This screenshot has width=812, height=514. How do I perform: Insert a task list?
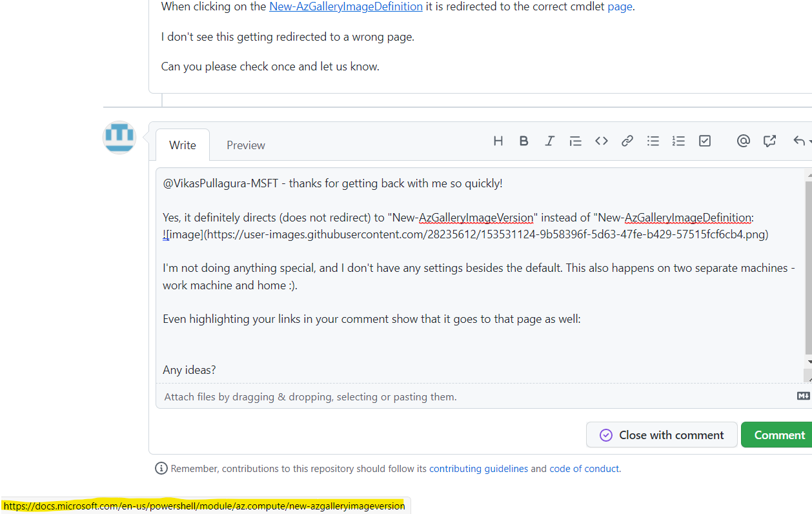704,141
